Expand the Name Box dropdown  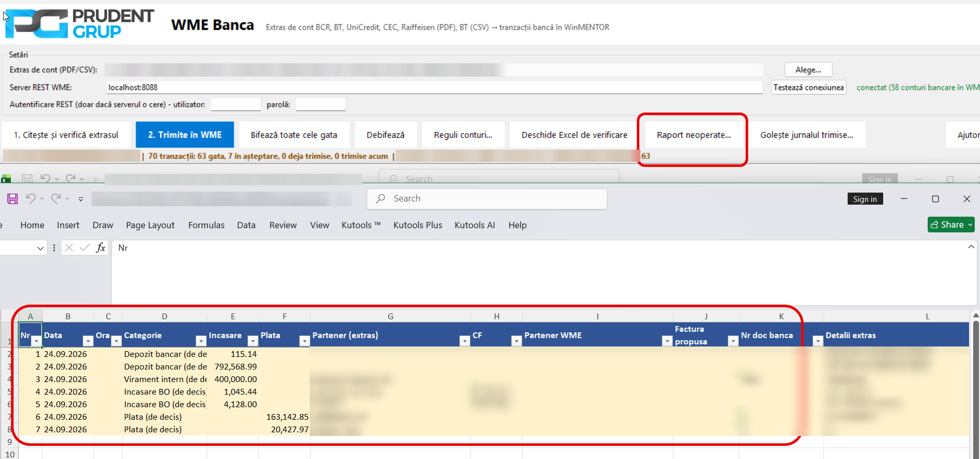(40, 248)
